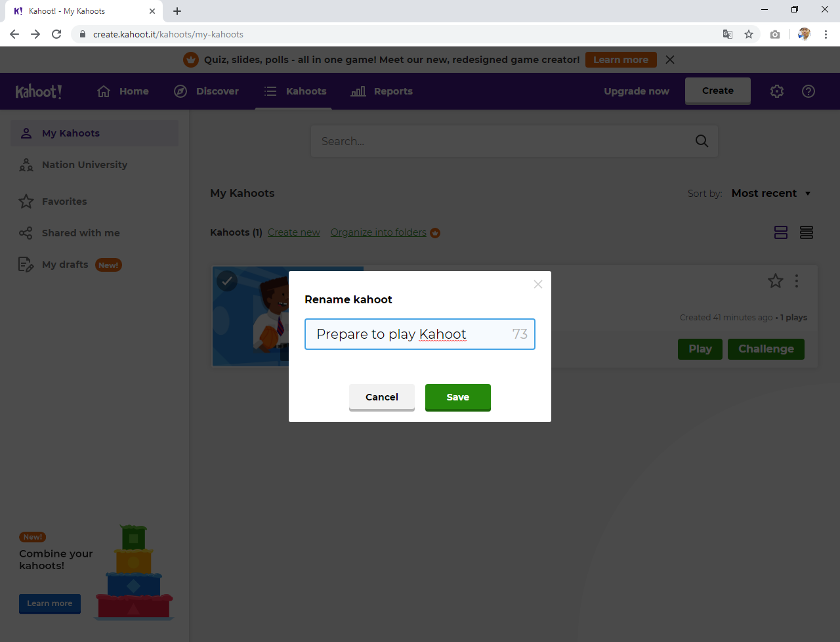
Task: Click the search magnifier icon
Action: (x=702, y=141)
